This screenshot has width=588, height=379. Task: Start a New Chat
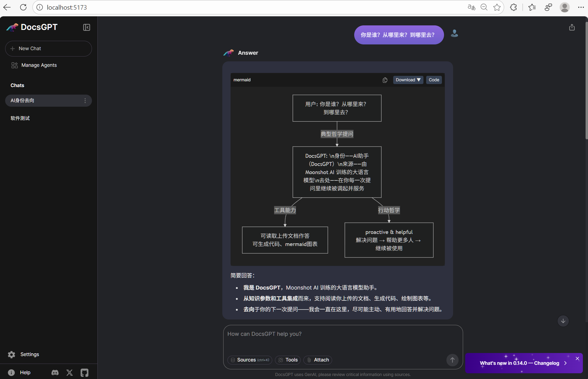(x=48, y=49)
